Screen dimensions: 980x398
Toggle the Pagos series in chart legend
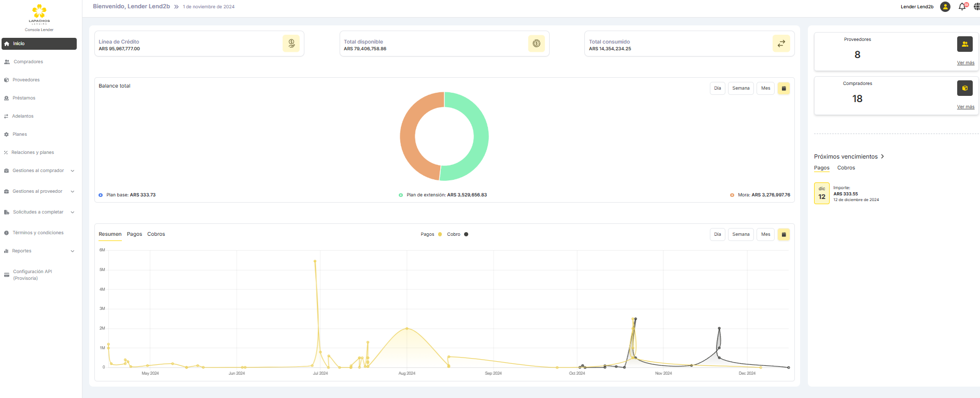pyautogui.click(x=431, y=235)
